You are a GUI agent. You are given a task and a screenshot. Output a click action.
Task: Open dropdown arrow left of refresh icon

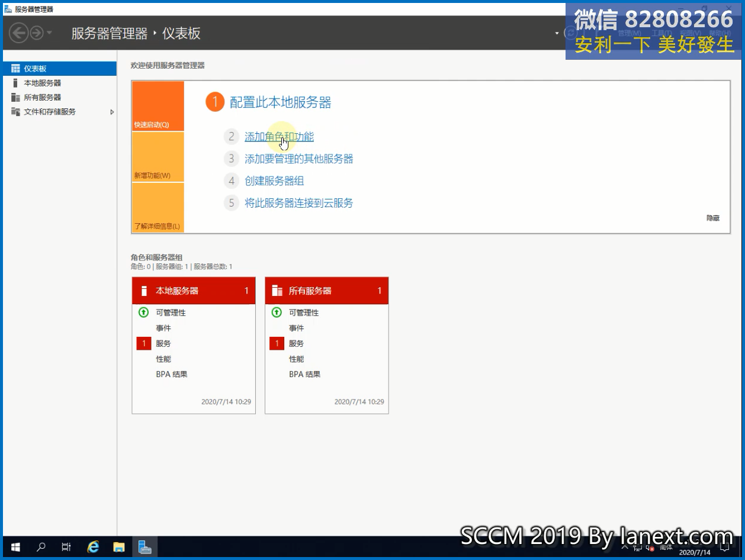point(557,33)
